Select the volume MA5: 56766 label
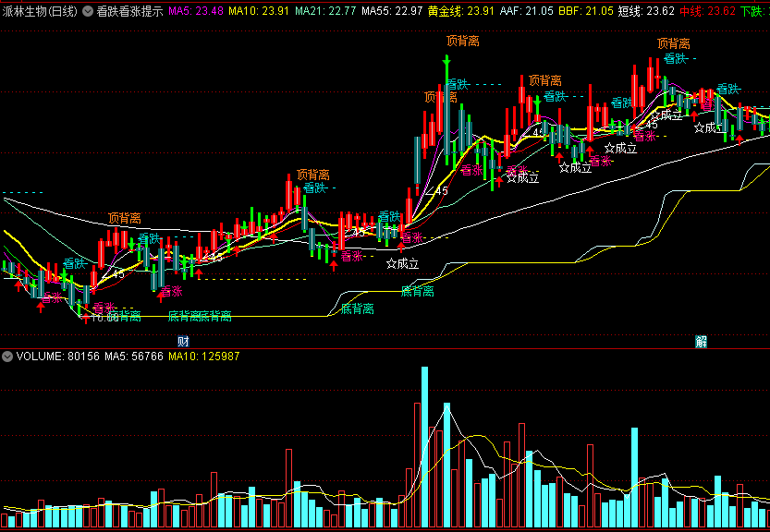Image resolution: width=770 pixels, height=532 pixels. 133,357
